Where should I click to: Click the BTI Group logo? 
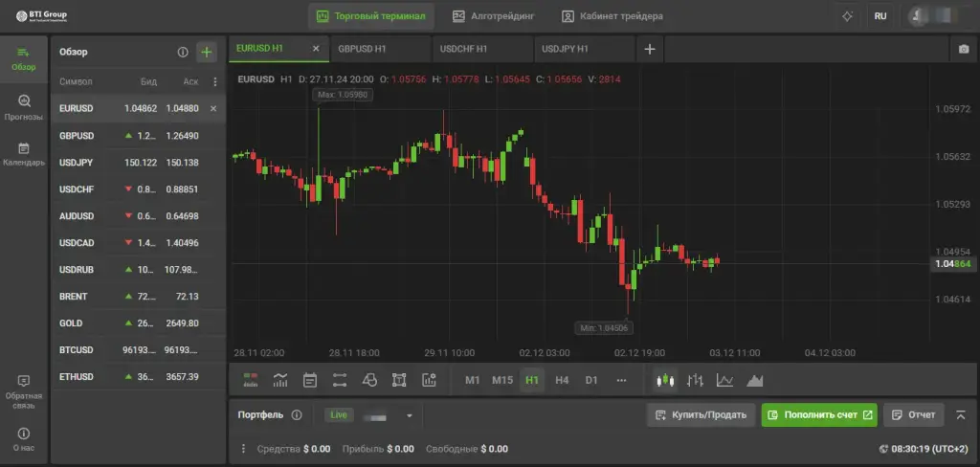pos(42,16)
